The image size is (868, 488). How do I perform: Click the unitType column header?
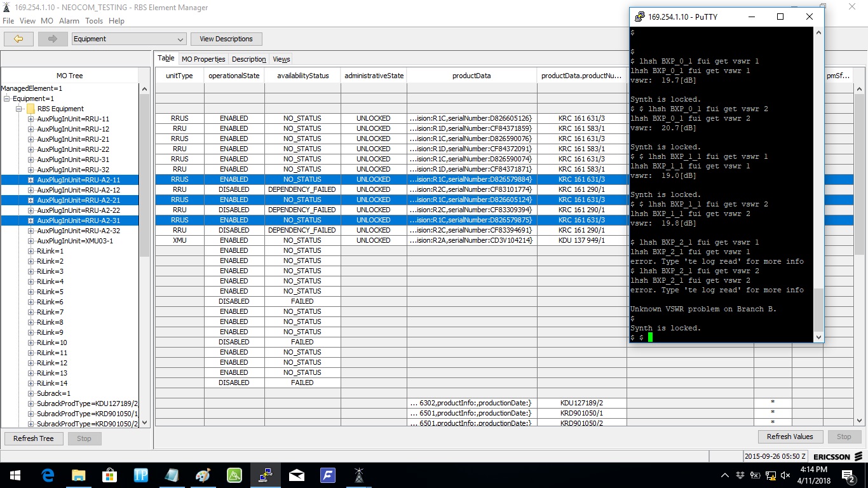[x=179, y=76]
